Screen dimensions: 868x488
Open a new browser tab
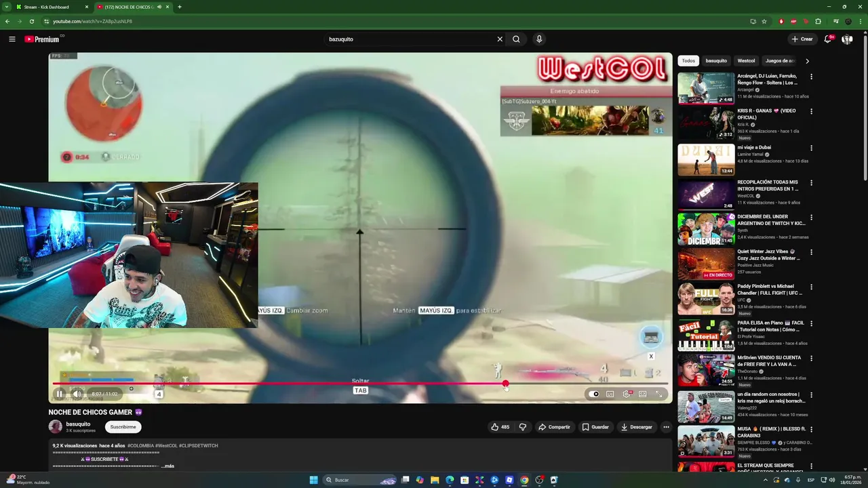179,7
